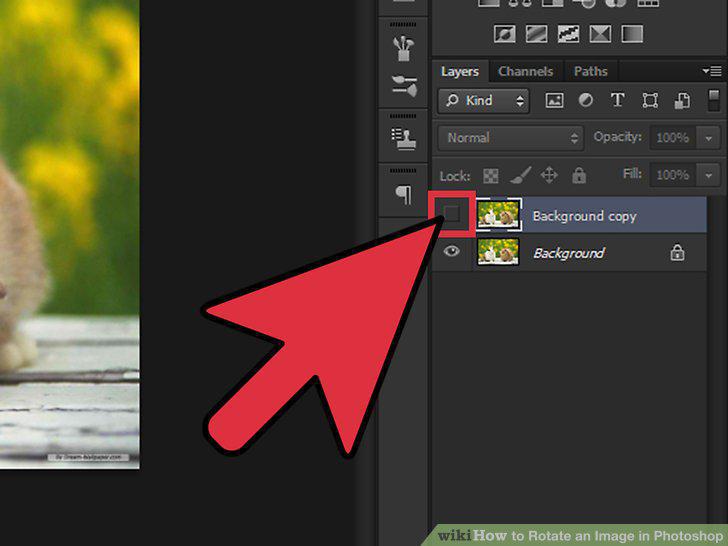The height and width of the screenshot is (546, 728).
Task: Open the Fill slider arrow
Action: [708, 175]
